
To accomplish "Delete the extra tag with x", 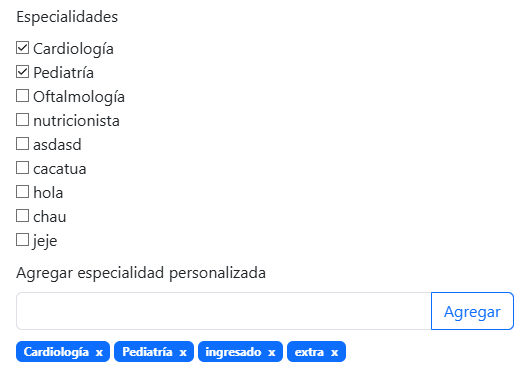I will (335, 352).
